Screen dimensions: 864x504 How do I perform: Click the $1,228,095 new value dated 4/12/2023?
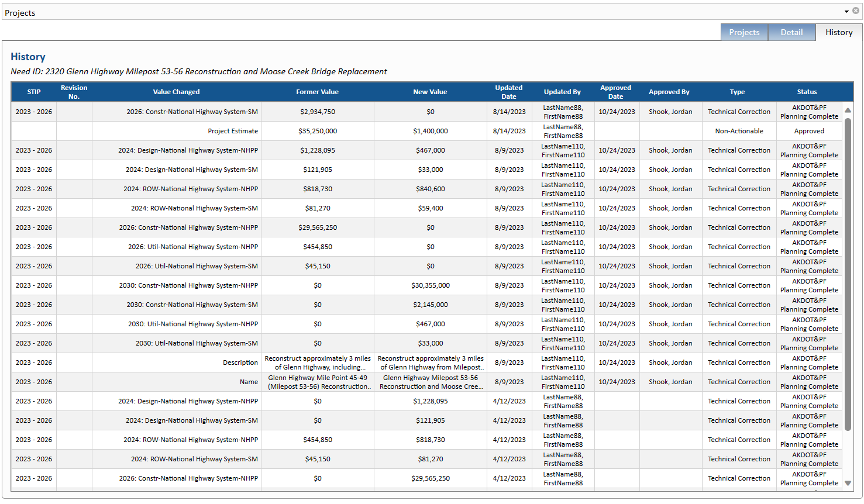click(431, 401)
